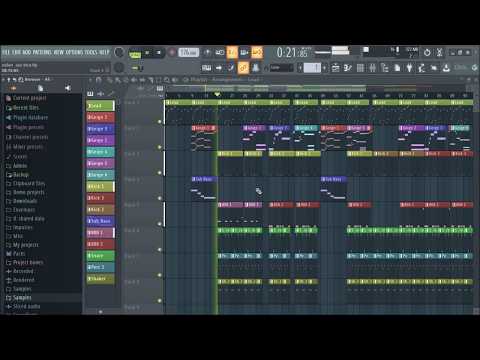The height and width of the screenshot is (360, 480).
Task: Toggle the typing keyboard to piano icon
Action: pyautogui.click(x=206, y=68)
